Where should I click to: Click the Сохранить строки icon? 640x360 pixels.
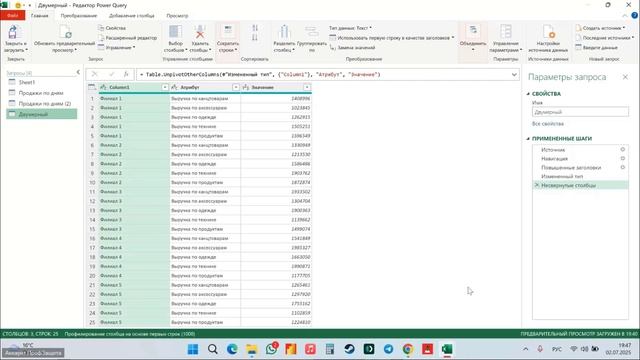228,32
